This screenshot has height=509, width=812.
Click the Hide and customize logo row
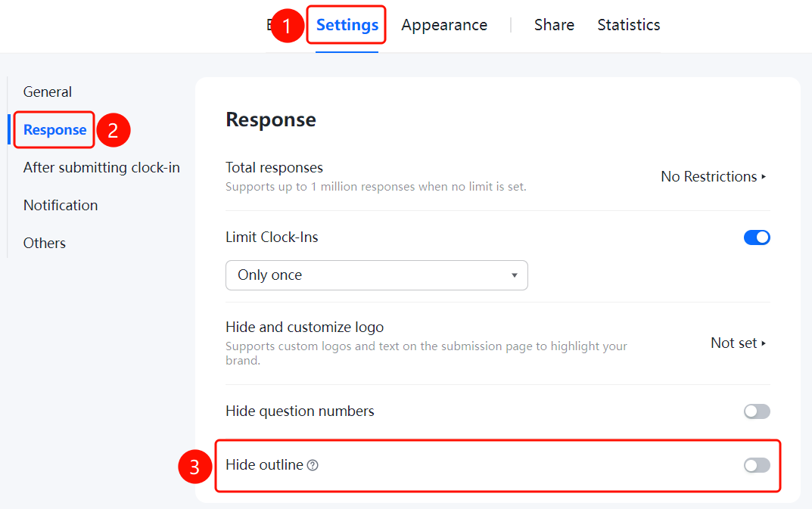click(498, 343)
